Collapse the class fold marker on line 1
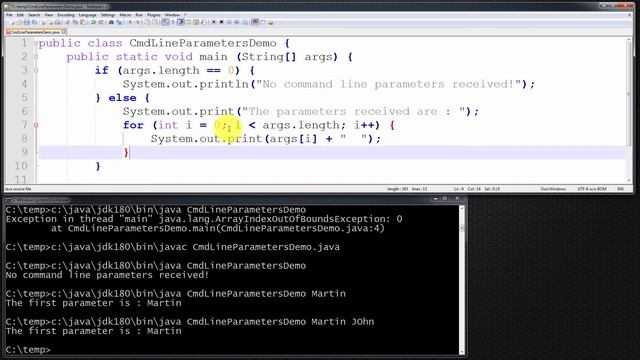Image resolution: width=640 pixels, height=360 pixels. tap(36, 43)
